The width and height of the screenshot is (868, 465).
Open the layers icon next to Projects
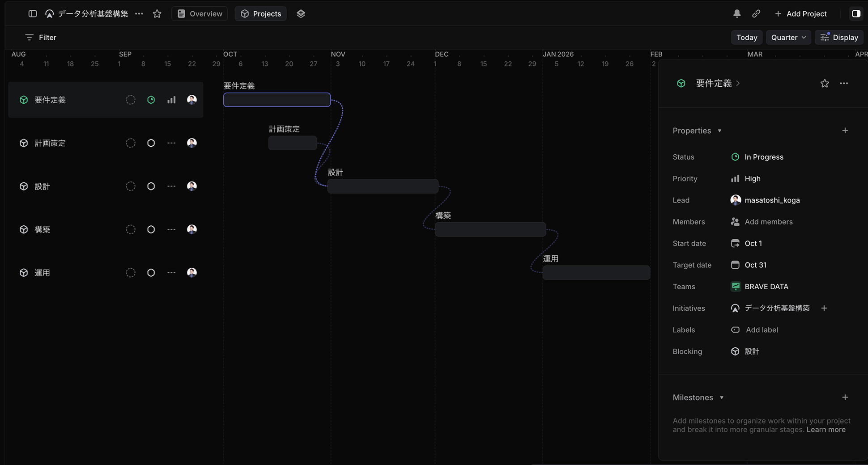coord(301,14)
